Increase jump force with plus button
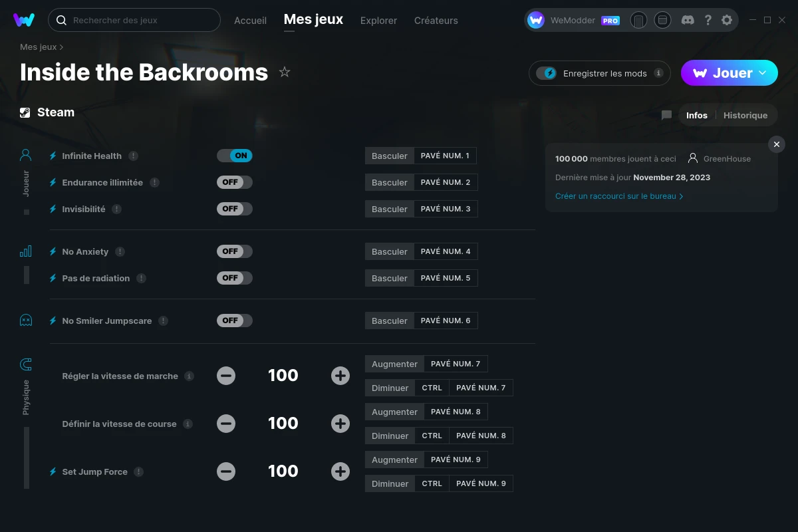This screenshot has height=532, width=798. (340, 471)
